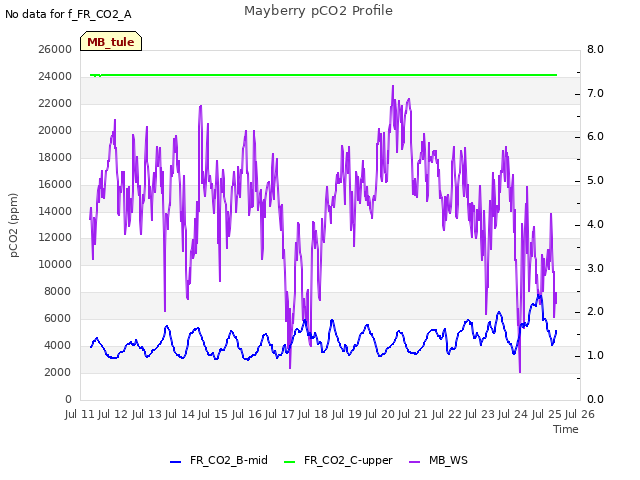The height and width of the screenshot is (480, 640).
Task: Click the Time axis label
Action: (566, 429)
